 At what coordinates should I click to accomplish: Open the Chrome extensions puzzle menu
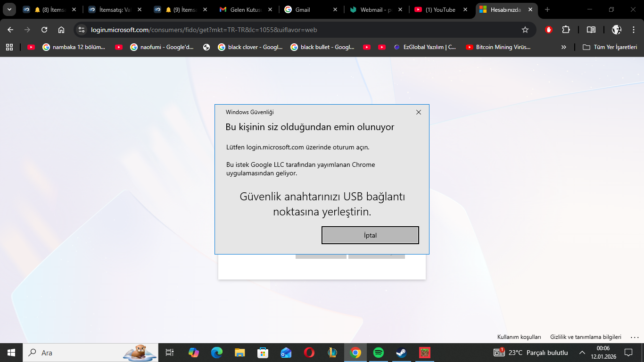pos(566,30)
